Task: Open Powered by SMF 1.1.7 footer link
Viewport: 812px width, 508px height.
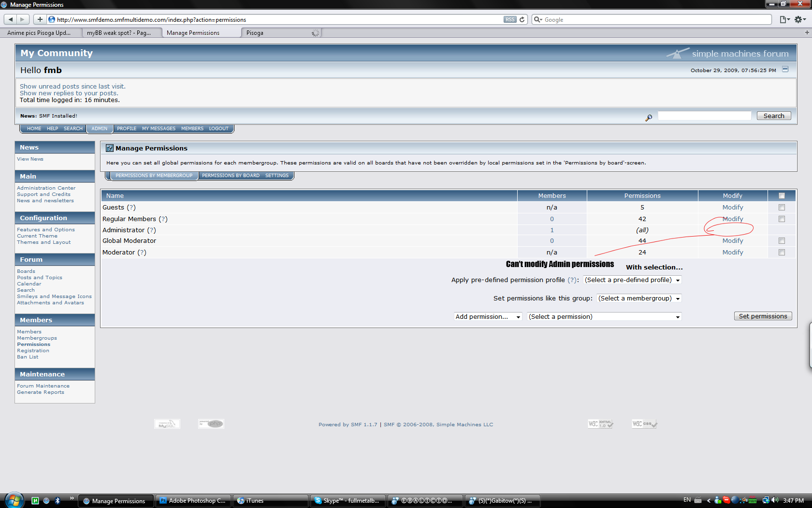Action: (x=348, y=425)
